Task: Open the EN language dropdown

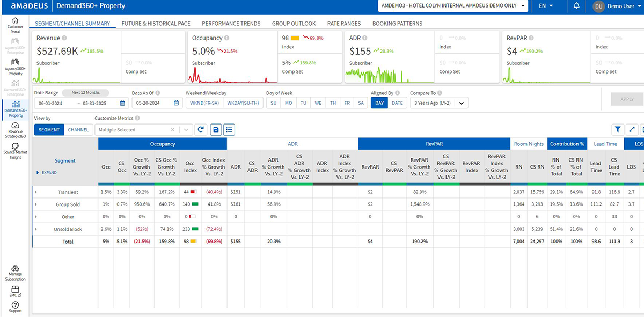Action: click(x=546, y=6)
